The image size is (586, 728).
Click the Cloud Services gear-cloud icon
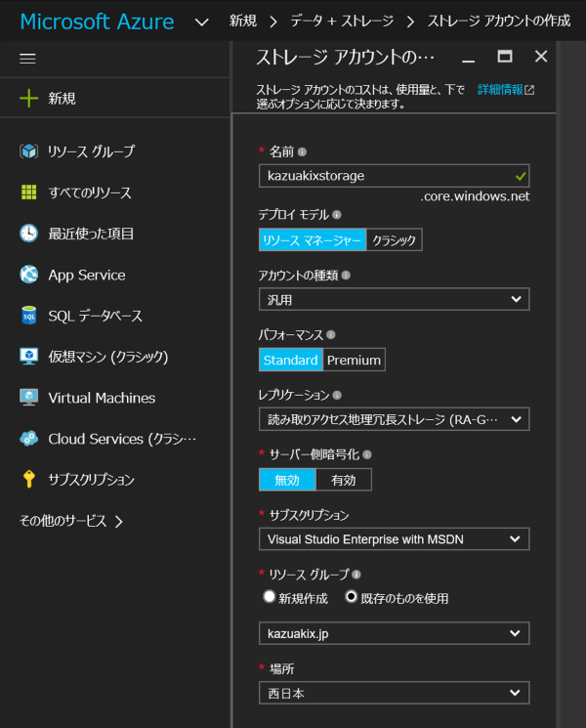pyautogui.click(x=28, y=439)
